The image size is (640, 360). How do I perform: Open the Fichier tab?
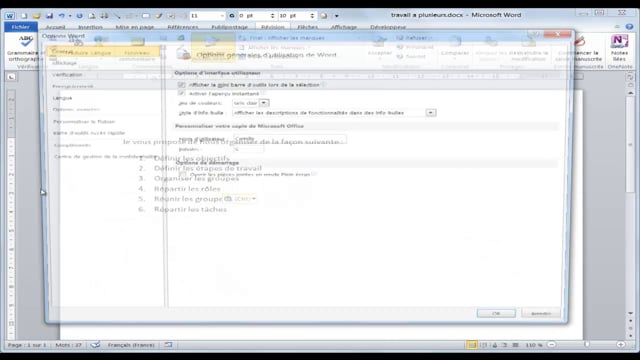pyautogui.click(x=21, y=27)
